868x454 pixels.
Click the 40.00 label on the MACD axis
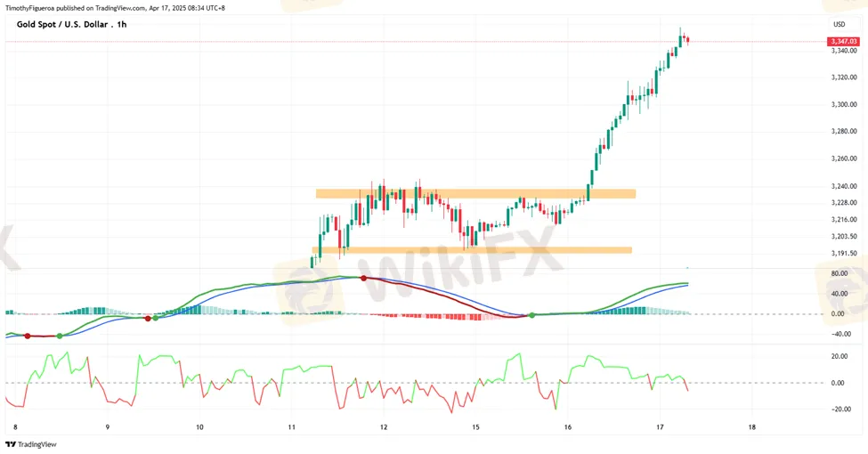pyautogui.click(x=840, y=294)
